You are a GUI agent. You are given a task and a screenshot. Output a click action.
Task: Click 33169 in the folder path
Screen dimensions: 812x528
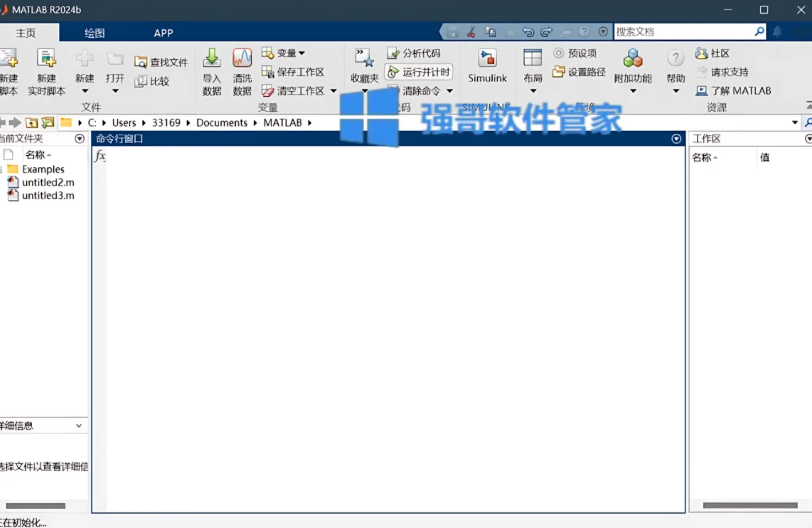point(166,123)
